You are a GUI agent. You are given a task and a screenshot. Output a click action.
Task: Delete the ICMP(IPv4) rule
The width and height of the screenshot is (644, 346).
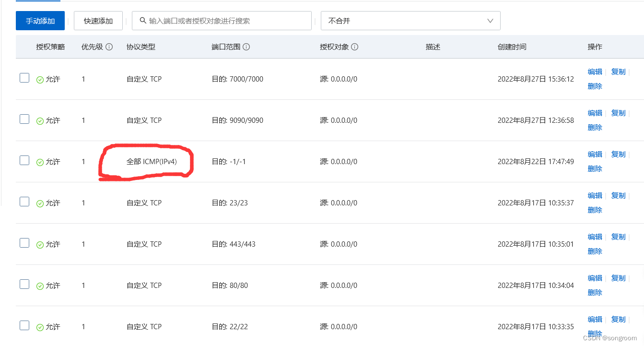point(595,169)
